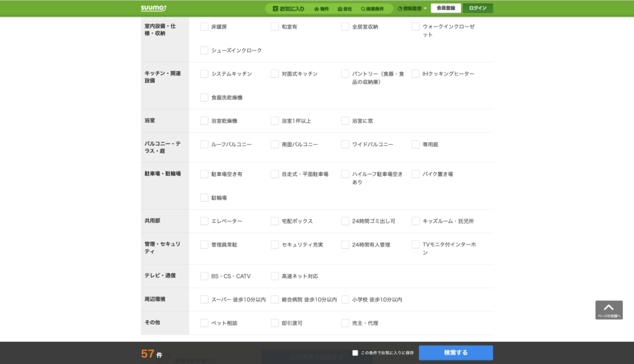Click 会員登録 sign-up button
The image size is (634, 364).
[x=446, y=8]
